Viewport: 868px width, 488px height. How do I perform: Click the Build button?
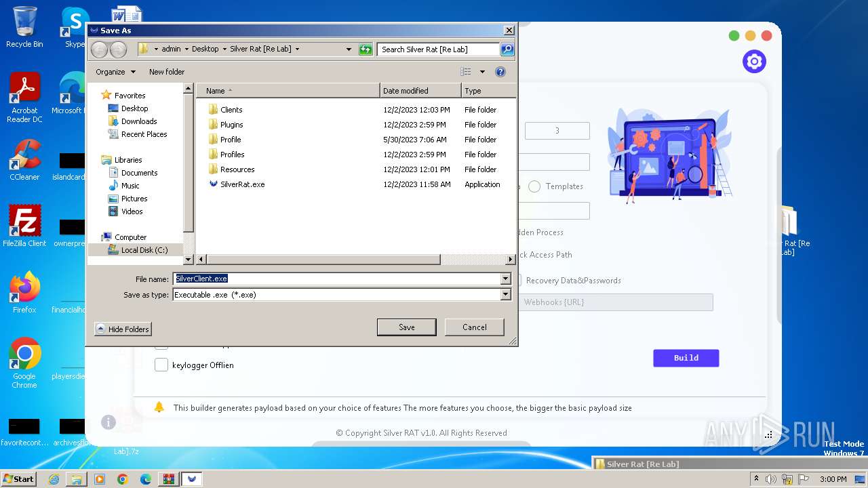(x=686, y=358)
